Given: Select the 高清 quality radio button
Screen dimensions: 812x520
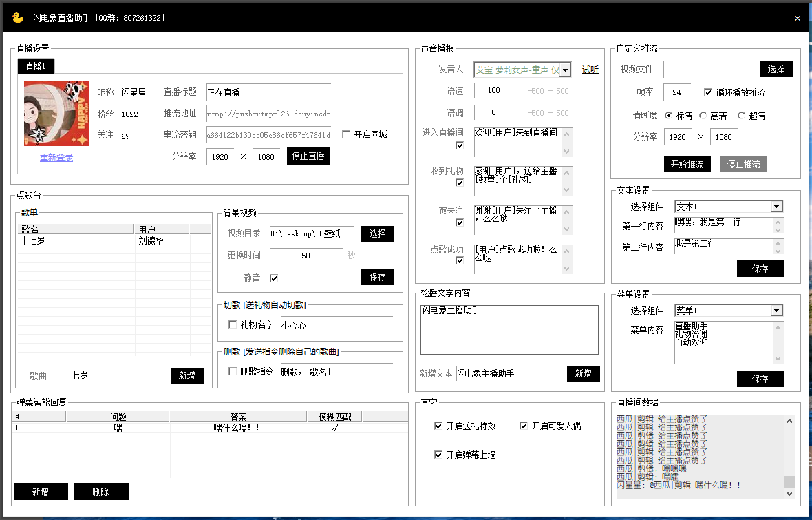Looking at the screenshot, I should click(703, 116).
